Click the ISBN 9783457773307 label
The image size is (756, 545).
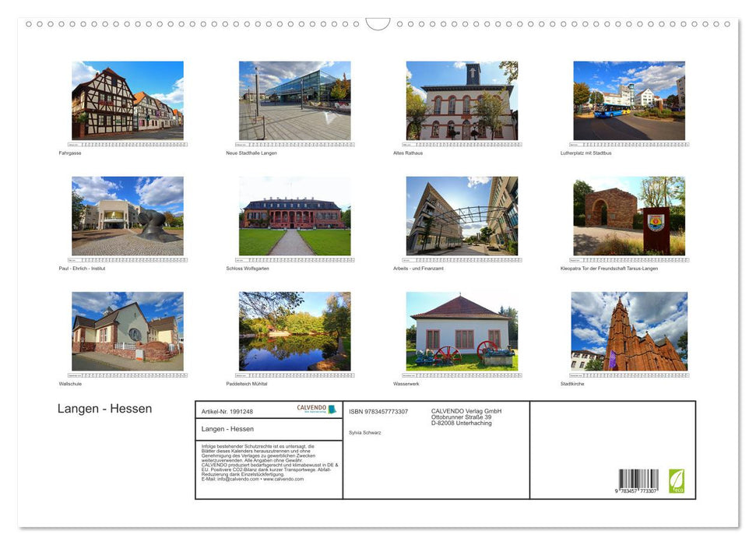click(378, 411)
